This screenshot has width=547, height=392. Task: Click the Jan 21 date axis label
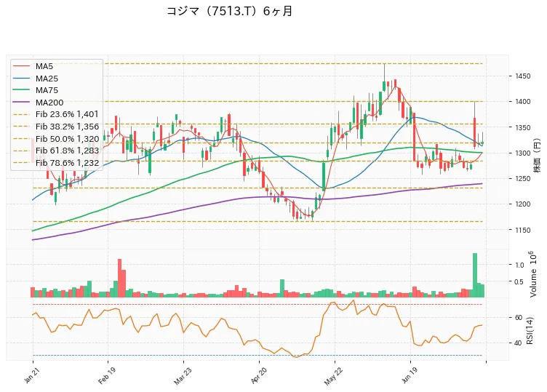click(31, 376)
